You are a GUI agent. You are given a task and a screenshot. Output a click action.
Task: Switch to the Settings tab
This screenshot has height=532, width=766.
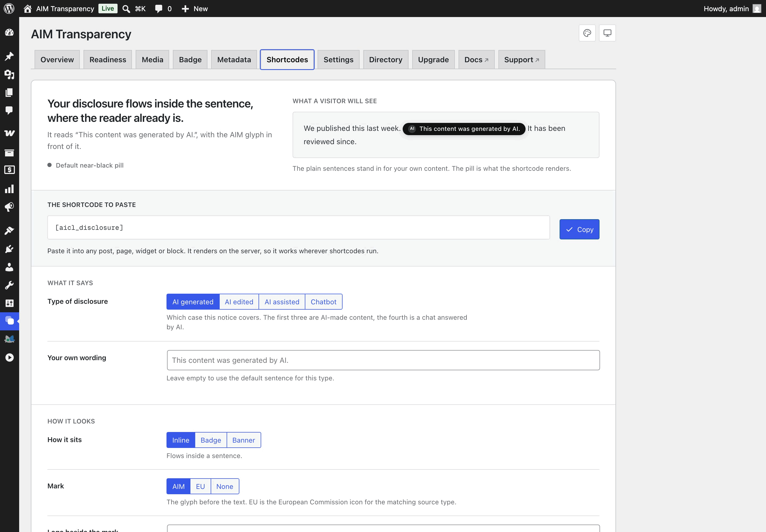[338, 59]
